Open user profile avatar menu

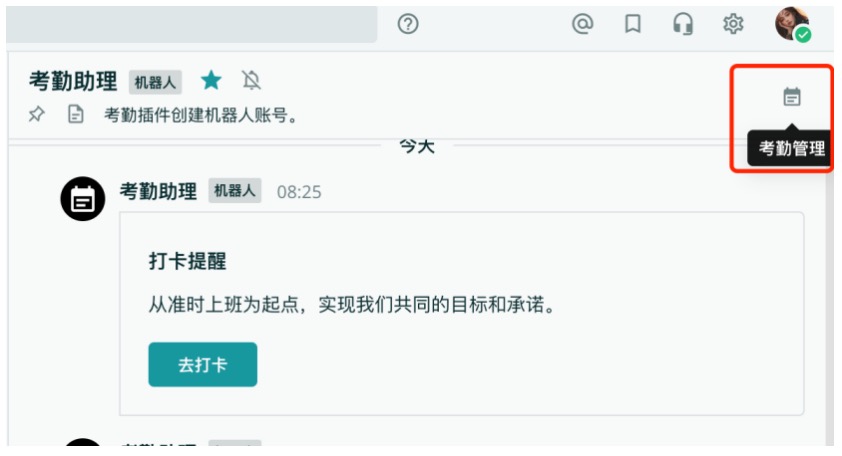pos(793,24)
